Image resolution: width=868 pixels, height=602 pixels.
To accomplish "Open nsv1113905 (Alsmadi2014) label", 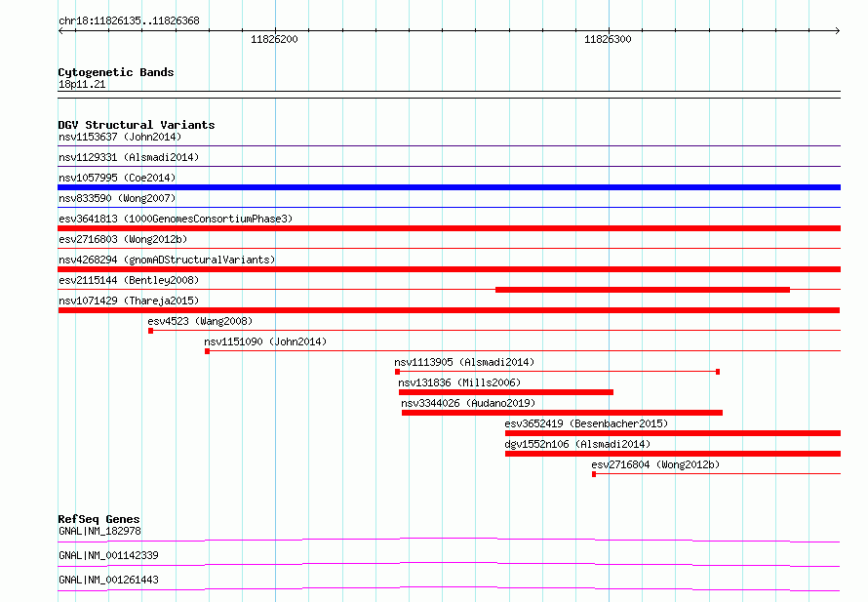I will tap(464, 362).
